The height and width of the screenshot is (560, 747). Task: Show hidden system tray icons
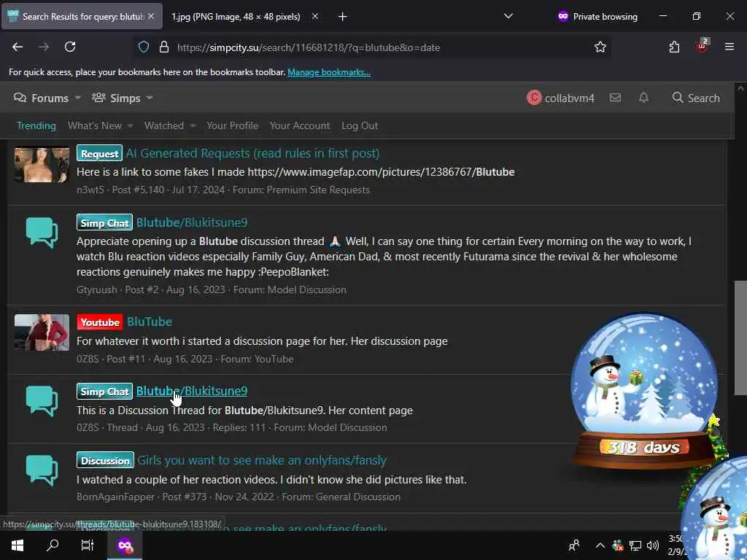[x=600, y=545]
